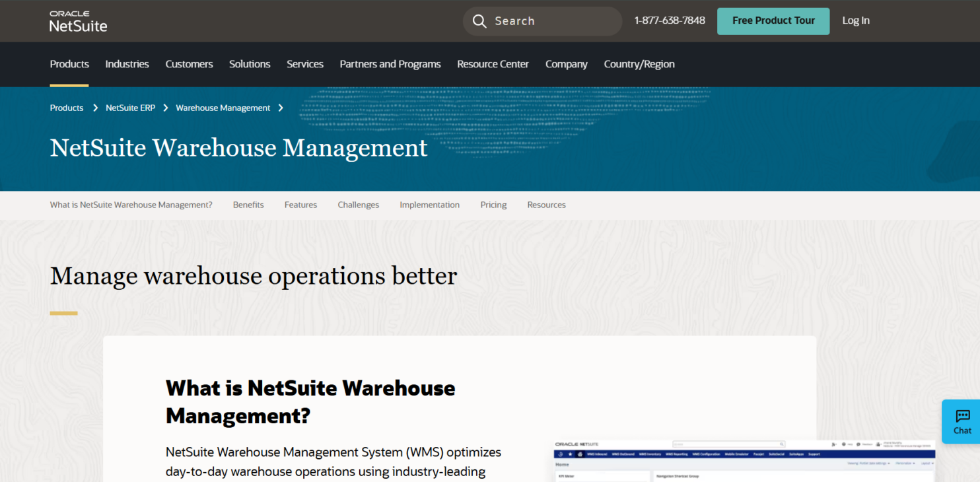Click the star shortcuts icon in the demo navbar
980x482 pixels.
[x=570, y=454]
